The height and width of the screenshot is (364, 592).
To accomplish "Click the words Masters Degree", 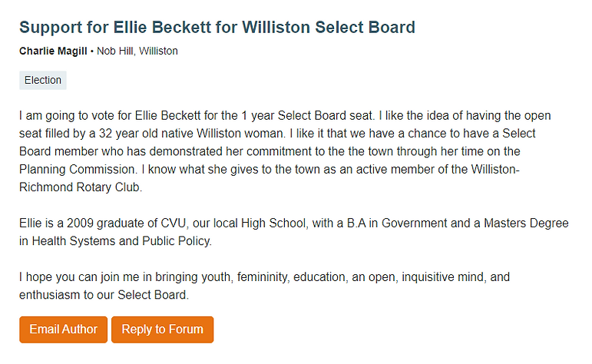I will [526, 223].
